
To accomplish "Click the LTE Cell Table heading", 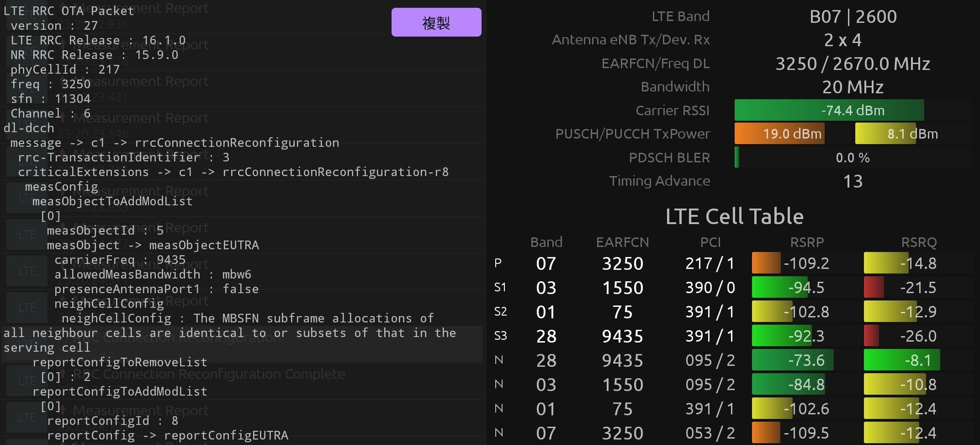I will [735, 216].
